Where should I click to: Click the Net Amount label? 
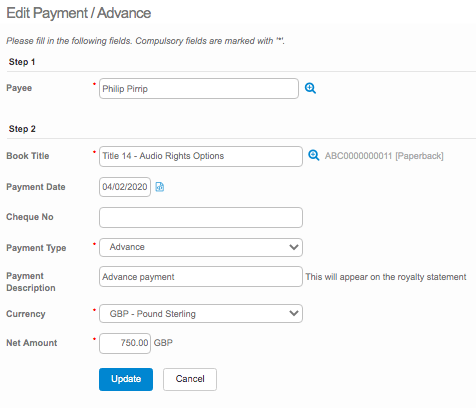[32, 343]
